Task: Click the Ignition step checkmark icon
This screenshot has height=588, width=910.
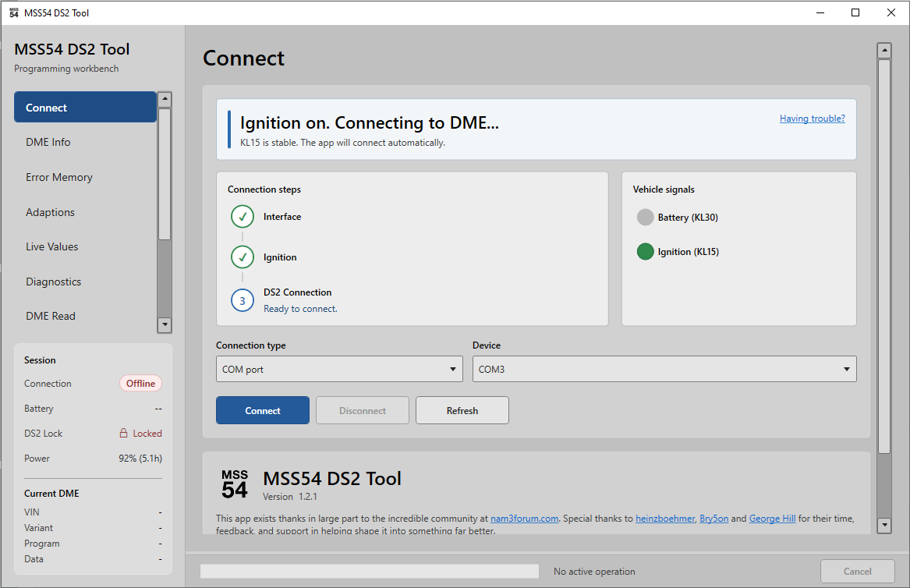Action: tap(243, 257)
